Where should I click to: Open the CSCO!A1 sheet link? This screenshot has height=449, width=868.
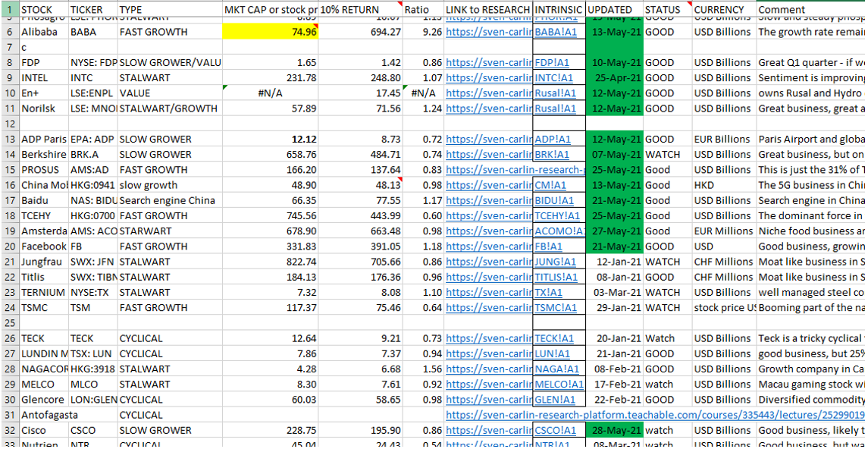click(x=555, y=430)
